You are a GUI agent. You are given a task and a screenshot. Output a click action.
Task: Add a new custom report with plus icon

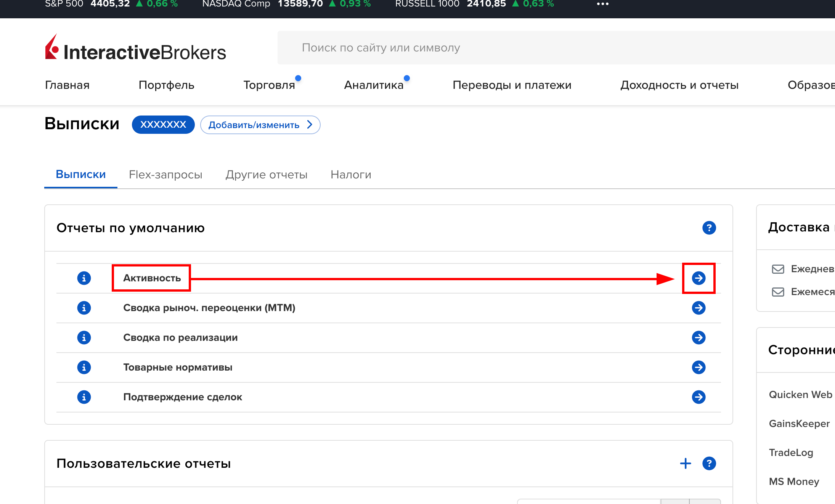[686, 464]
